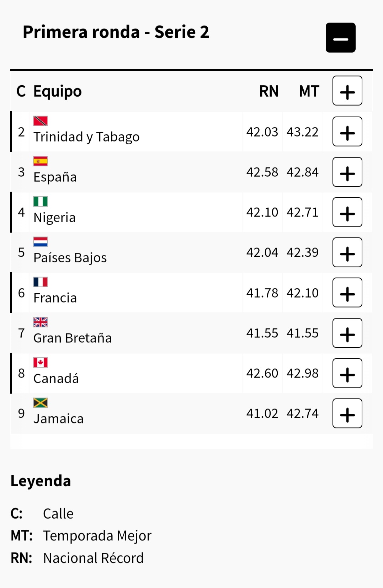
Task: Expand Nigeria team details
Action: click(x=347, y=212)
